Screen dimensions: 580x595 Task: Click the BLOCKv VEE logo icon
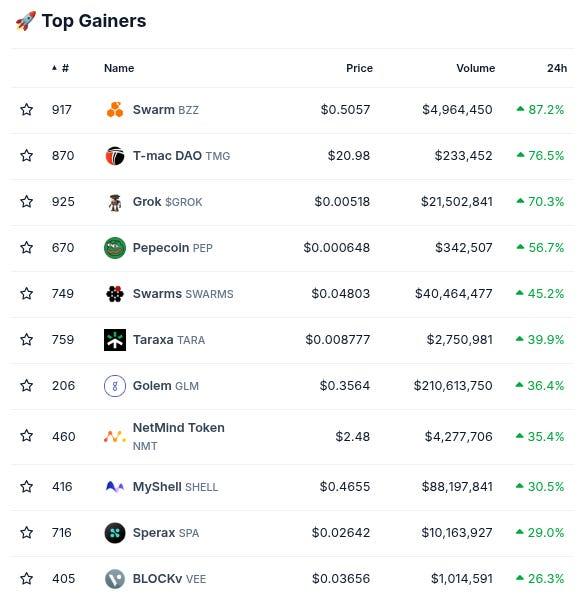click(x=115, y=579)
